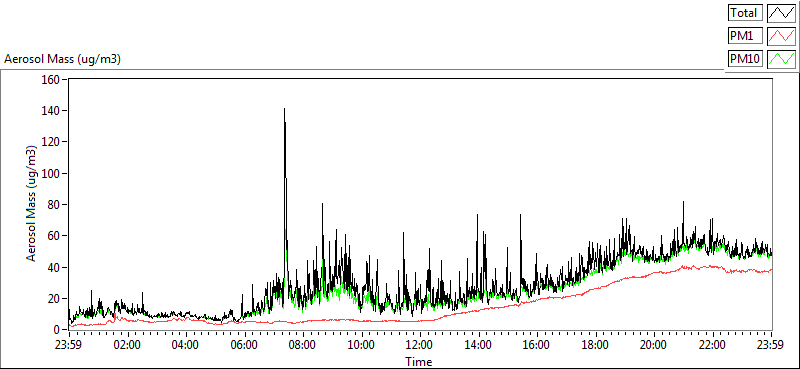Screen dimensions: 800x369
Task: Click the Time x-axis label
Action: pos(419,362)
